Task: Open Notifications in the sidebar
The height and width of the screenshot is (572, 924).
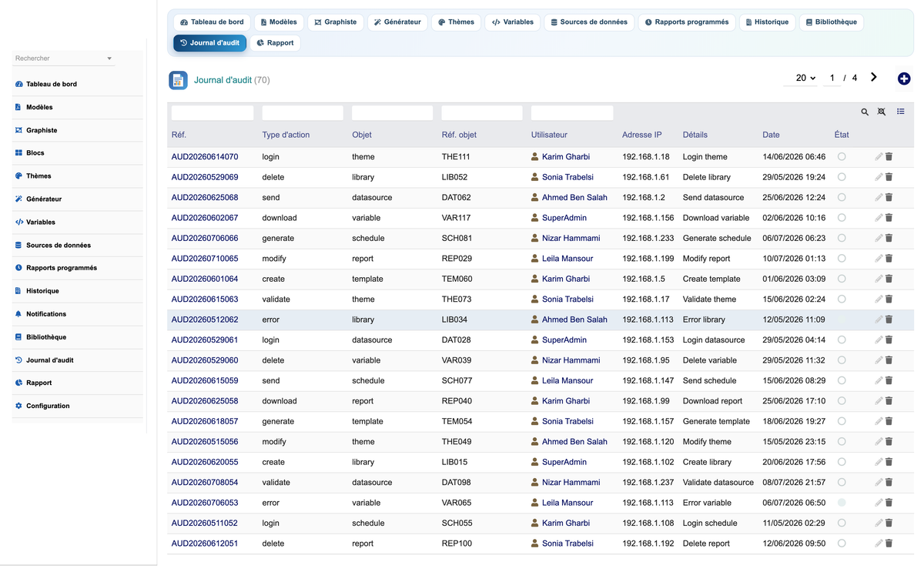Action: pos(46,314)
